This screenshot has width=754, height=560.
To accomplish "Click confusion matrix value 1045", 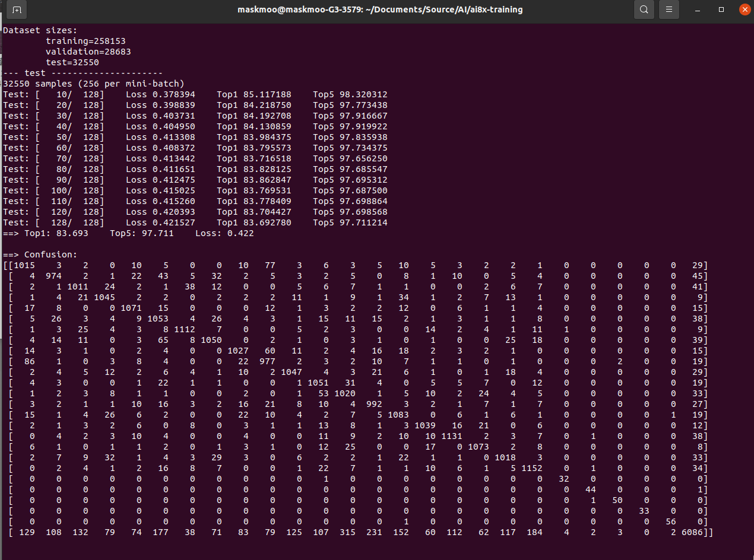I will pyautogui.click(x=104, y=297).
